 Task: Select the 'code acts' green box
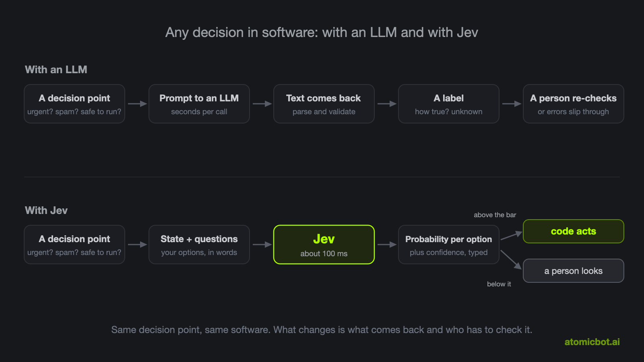pyautogui.click(x=574, y=231)
